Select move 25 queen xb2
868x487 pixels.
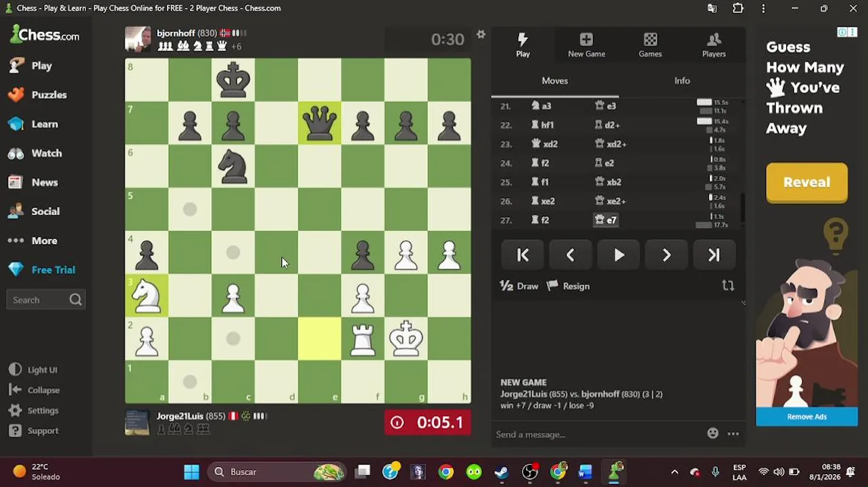pos(608,182)
